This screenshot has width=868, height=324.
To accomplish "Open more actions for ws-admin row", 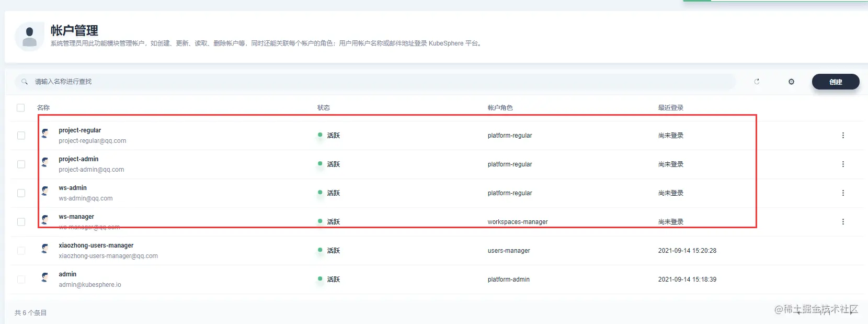I will click(x=843, y=193).
